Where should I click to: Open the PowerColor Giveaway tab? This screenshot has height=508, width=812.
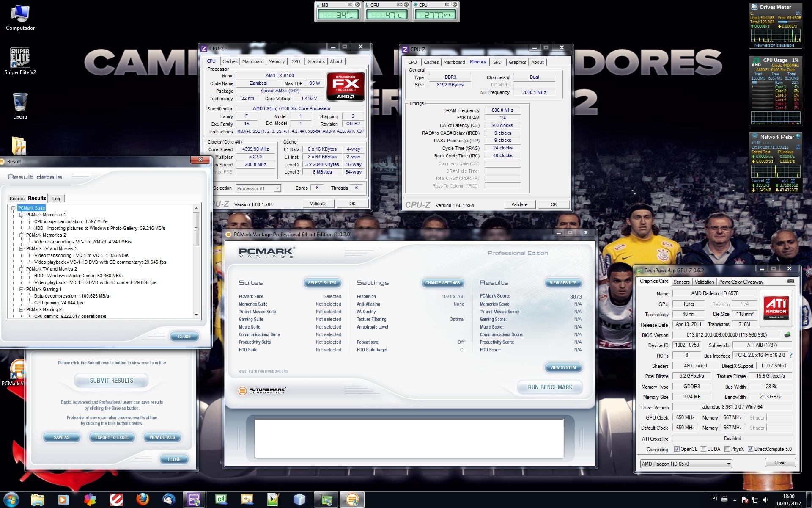pos(741,282)
